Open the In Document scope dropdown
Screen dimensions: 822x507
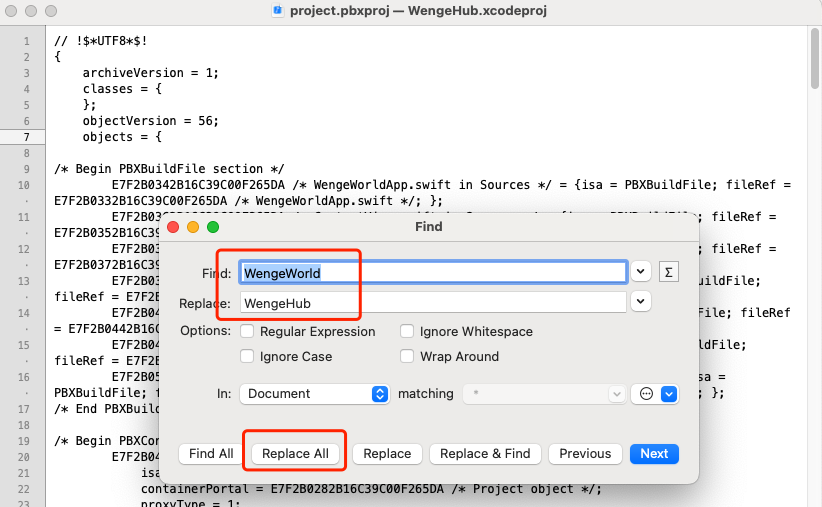(x=314, y=394)
